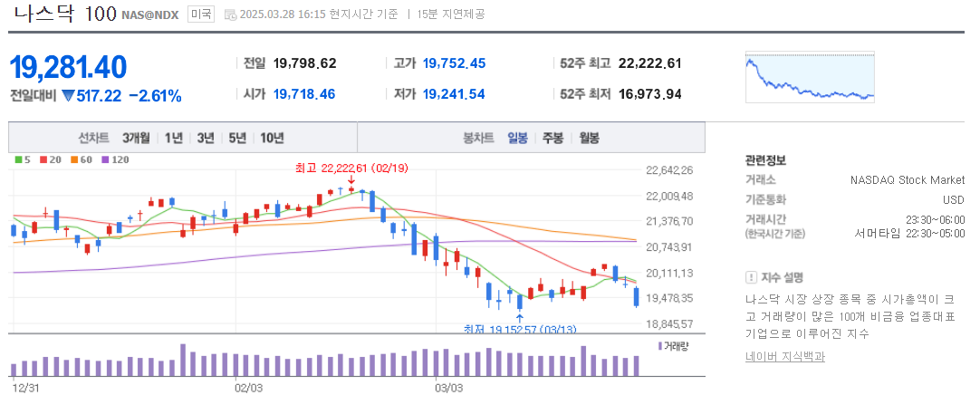This screenshot has height=395, width=980.
Task: Click the 관련정보 section heading
Action: pyautogui.click(x=765, y=160)
